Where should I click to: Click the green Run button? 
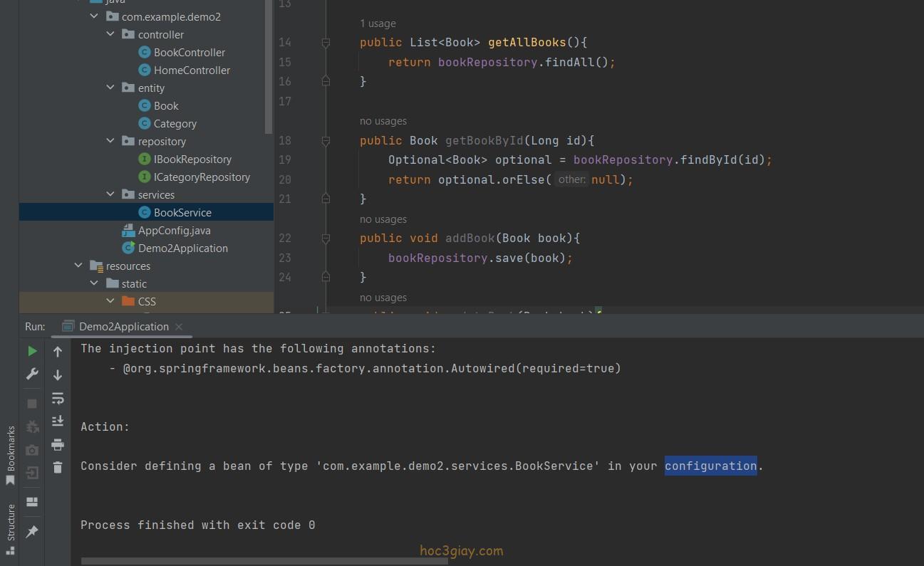point(32,351)
